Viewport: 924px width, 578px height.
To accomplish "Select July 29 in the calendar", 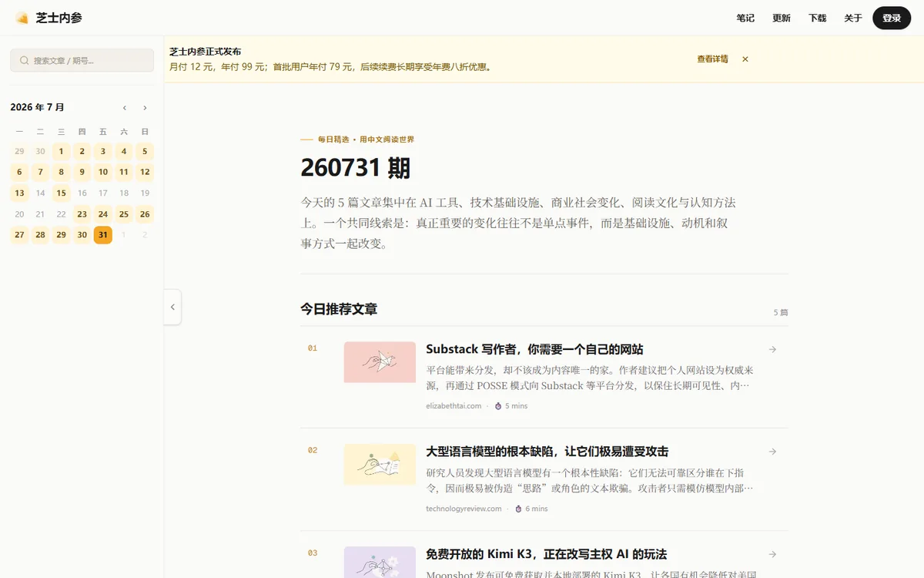I will [61, 235].
